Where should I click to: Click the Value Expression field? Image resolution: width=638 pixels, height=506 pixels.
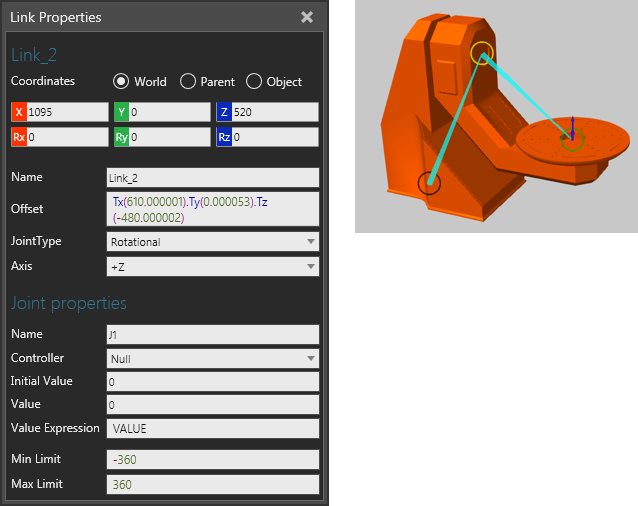(x=212, y=428)
